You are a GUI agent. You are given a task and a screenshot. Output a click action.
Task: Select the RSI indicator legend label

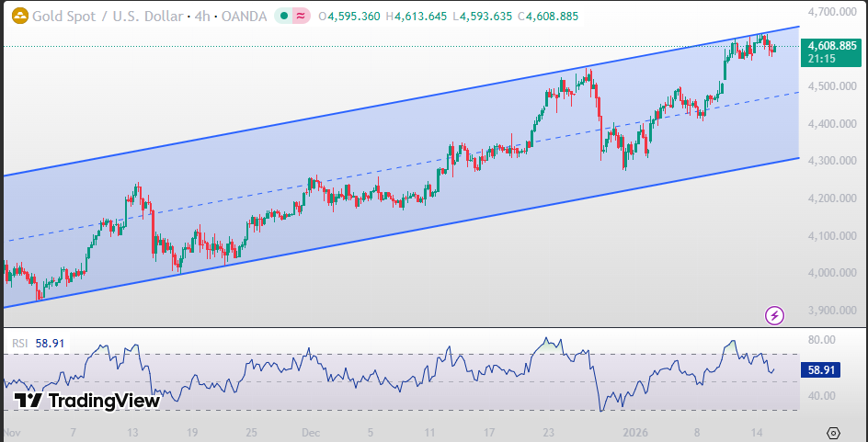click(x=19, y=343)
